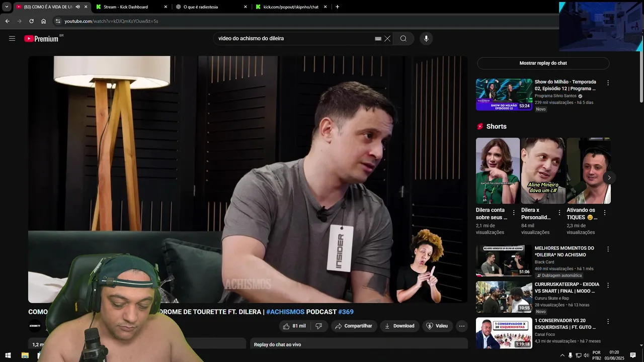The width and height of the screenshot is (644, 362).
Task: Open the YouTube hamburger guide menu
Action: tap(12, 38)
